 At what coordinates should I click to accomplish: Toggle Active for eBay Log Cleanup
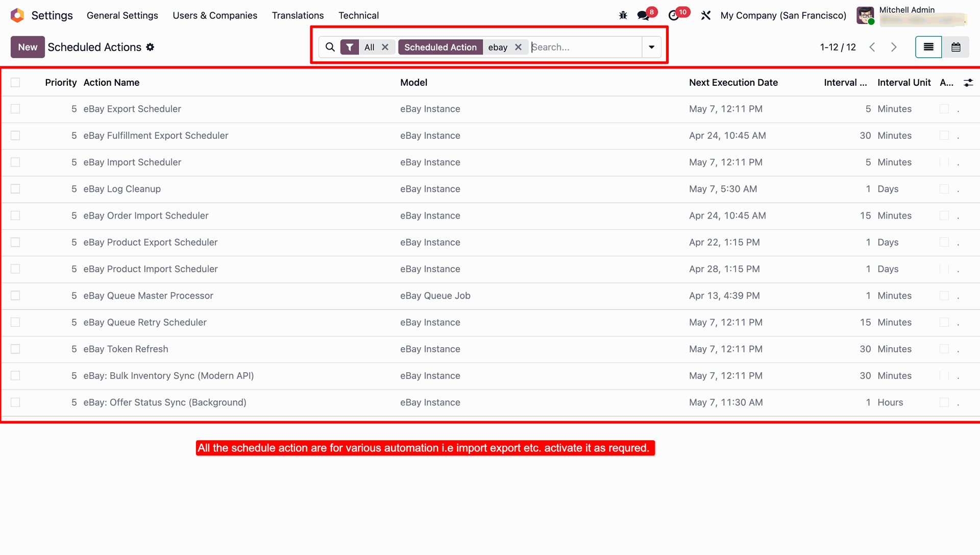[944, 189]
